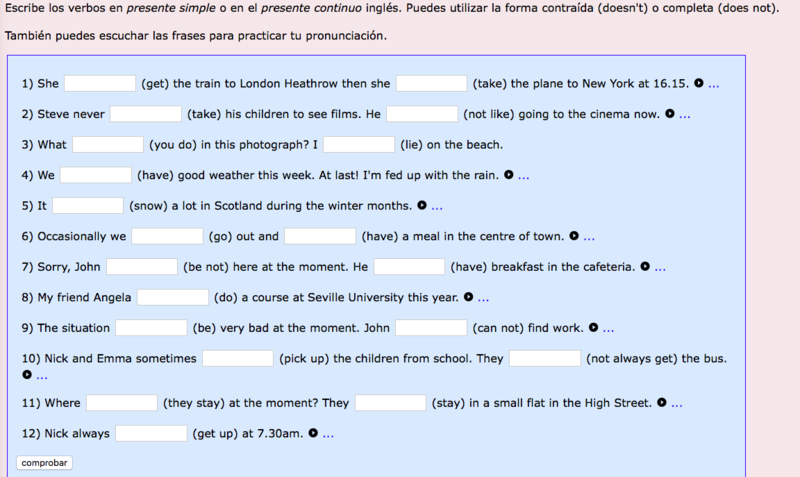Play audio for sentence 1 about London Heathrow
This screenshot has height=477, width=800.
point(698,84)
